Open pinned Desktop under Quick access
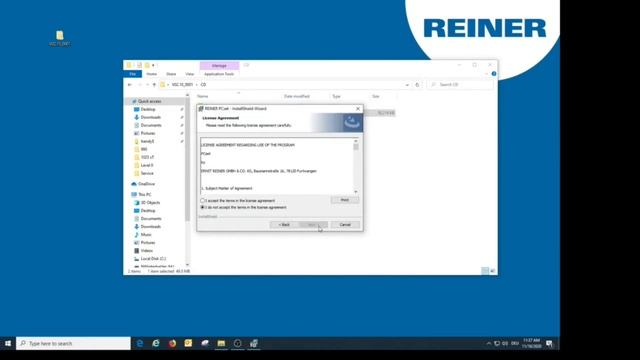Screen dimensions: 640x360 [x=148, y=109]
